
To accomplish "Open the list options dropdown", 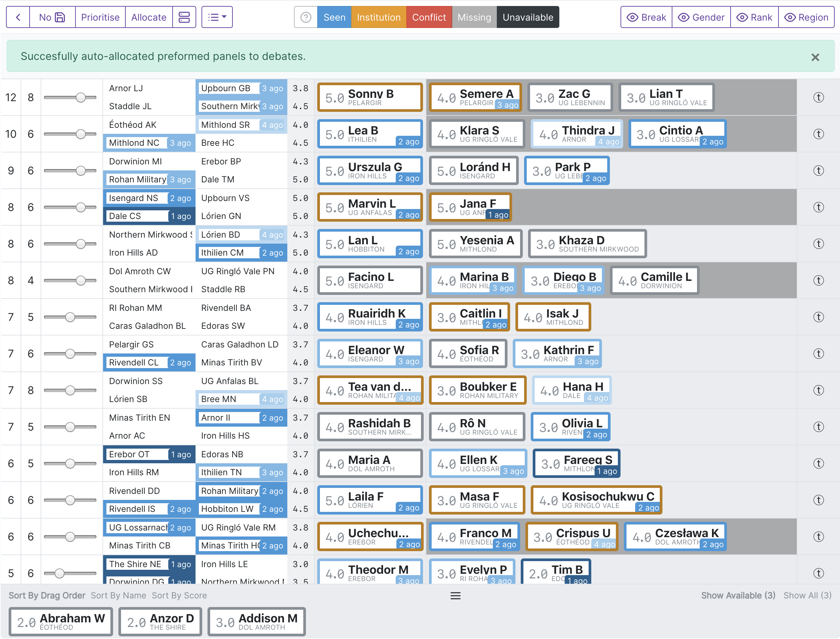I will (217, 17).
